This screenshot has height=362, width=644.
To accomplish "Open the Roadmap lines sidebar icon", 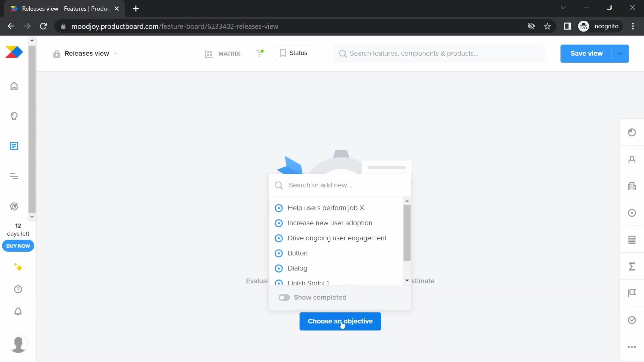I will pos(14,176).
